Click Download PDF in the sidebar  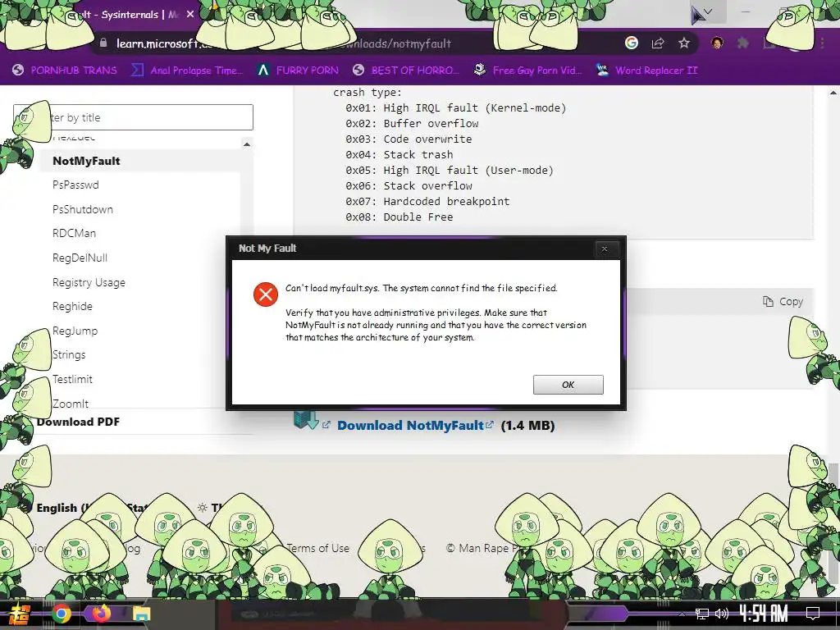click(78, 422)
